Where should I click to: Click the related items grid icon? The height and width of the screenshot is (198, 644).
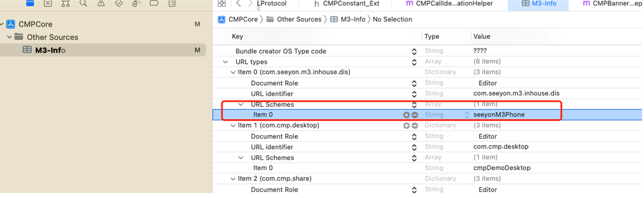coord(221,3)
